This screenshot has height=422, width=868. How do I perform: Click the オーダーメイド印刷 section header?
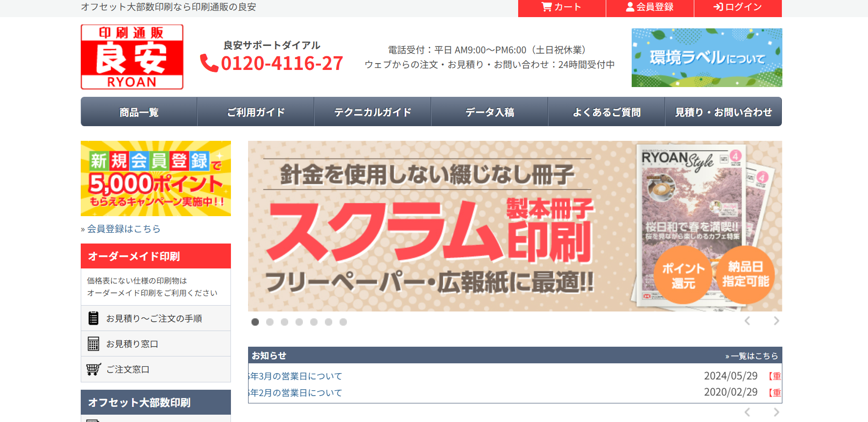[156, 256]
